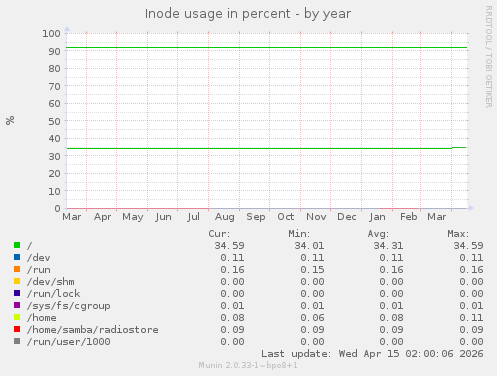Click the graph title 'Inode usage in percent - by year'
The height and width of the screenshot is (376, 497).
248,14
